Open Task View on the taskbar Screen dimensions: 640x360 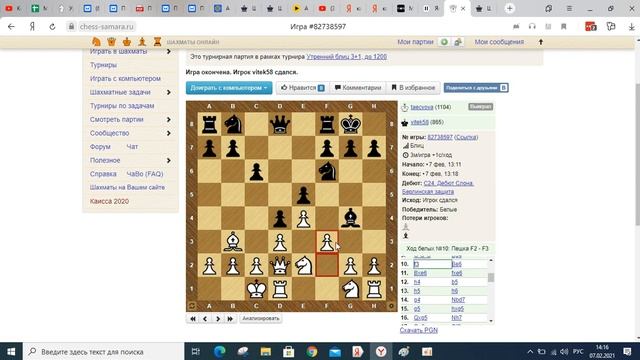pos(196,351)
